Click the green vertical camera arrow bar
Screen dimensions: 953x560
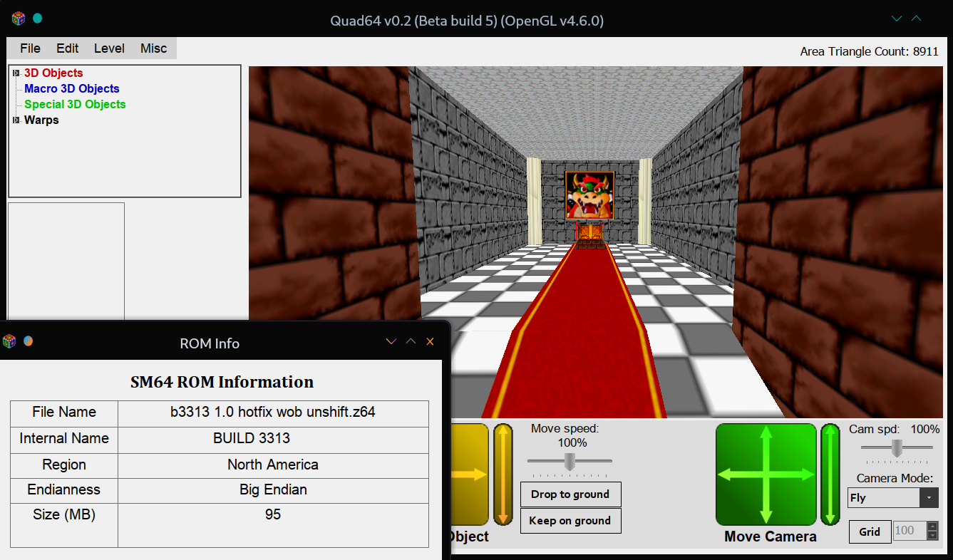(x=830, y=475)
